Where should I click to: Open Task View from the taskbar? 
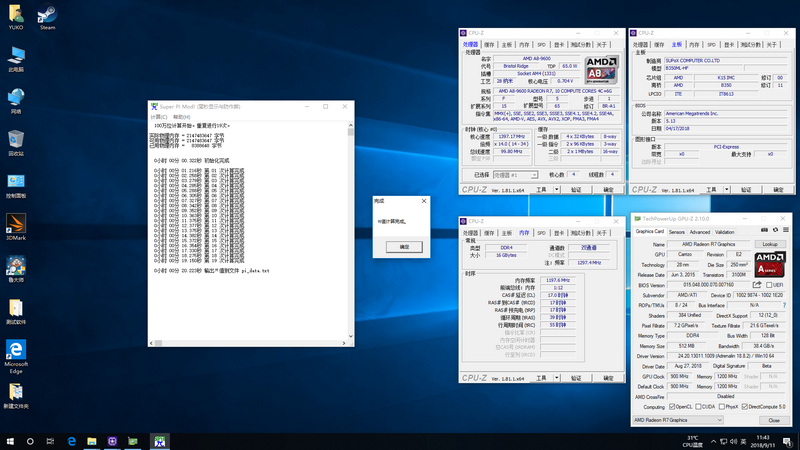[x=50, y=441]
